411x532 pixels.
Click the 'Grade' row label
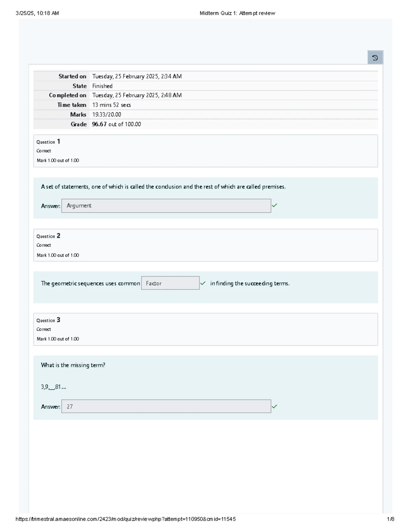click(78, 124)
